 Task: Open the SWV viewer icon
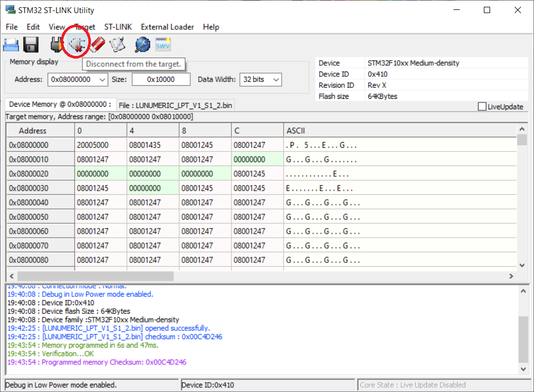163,45
